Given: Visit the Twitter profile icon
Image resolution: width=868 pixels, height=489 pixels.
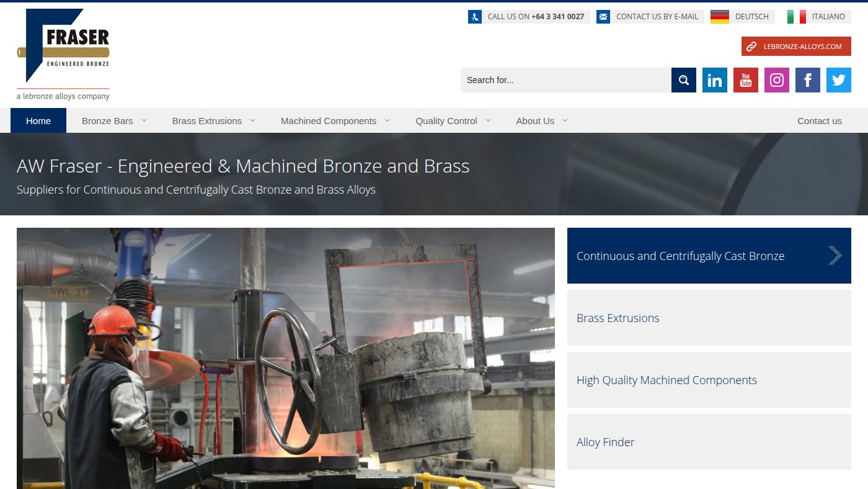Looking at the screenshot, I should point(839,80).
